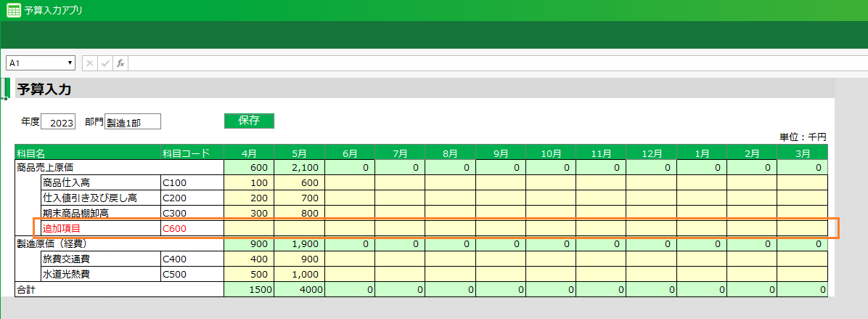Click the 3月 column header
868x319 pixels.
coord(802,153)
